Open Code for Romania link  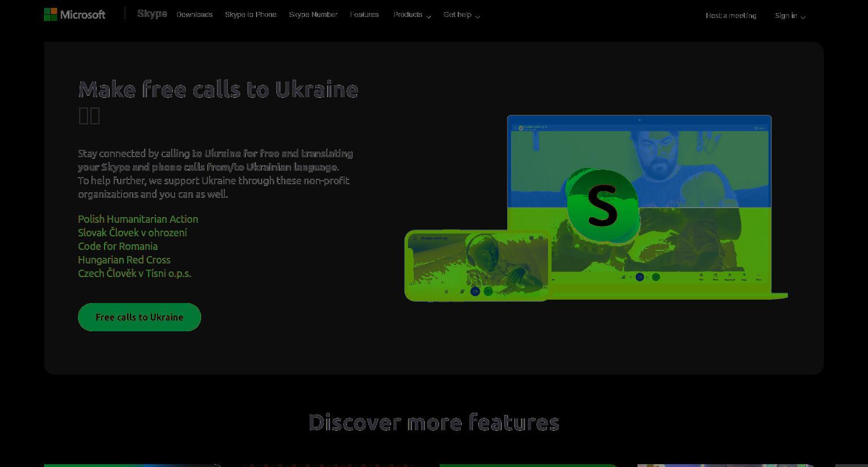coord(118,246)
